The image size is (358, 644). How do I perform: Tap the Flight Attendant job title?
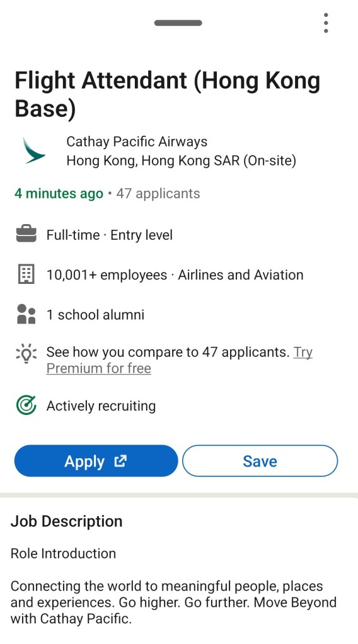167,94
